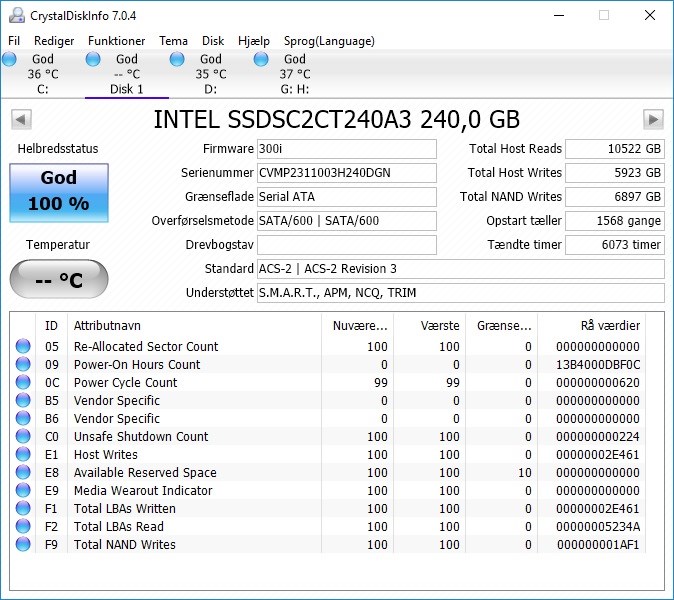Click status icon of F9 Total NAND Writes row

click(x=23, y=545)
